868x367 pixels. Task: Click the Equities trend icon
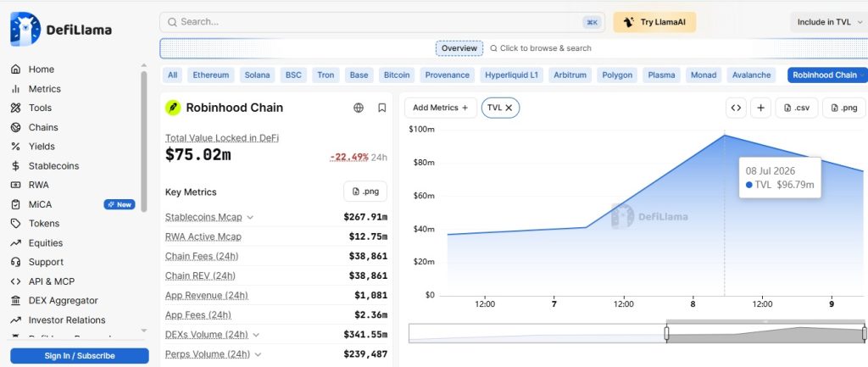tap(15, 243)
